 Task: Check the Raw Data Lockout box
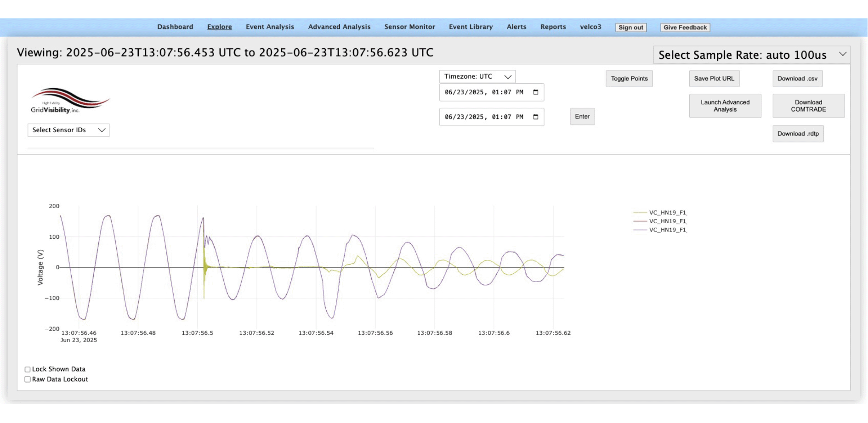coord(28,379)
